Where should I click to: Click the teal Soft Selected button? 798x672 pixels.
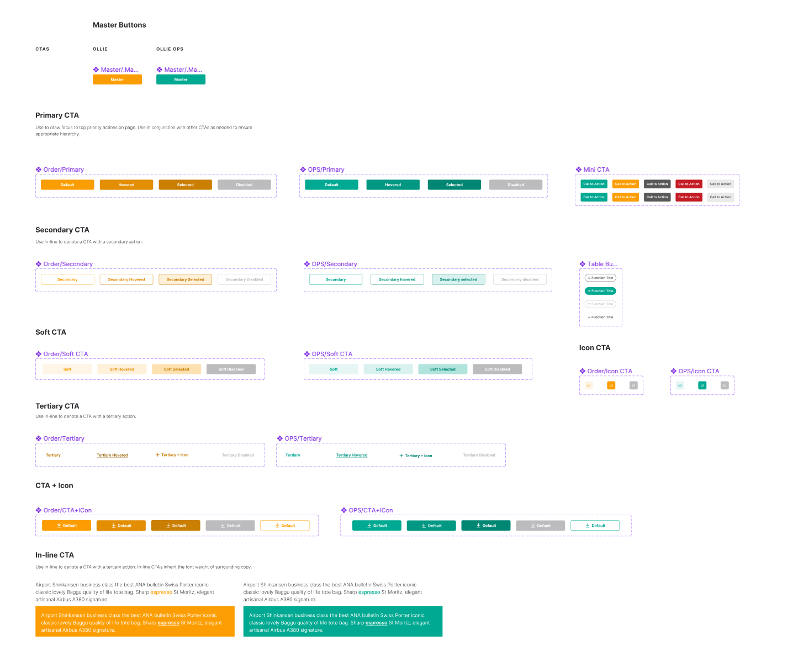(x=443, y=369)
